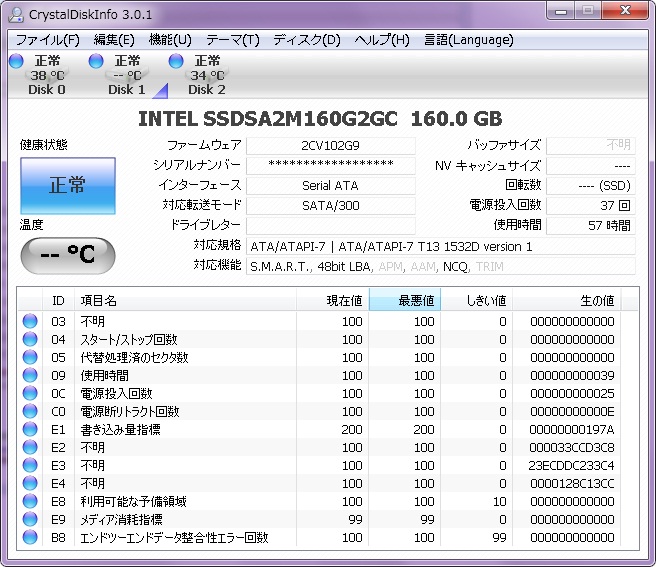Select Disk 2 status orb
Viewport: 656px width, 567px height.
point(176,62)
